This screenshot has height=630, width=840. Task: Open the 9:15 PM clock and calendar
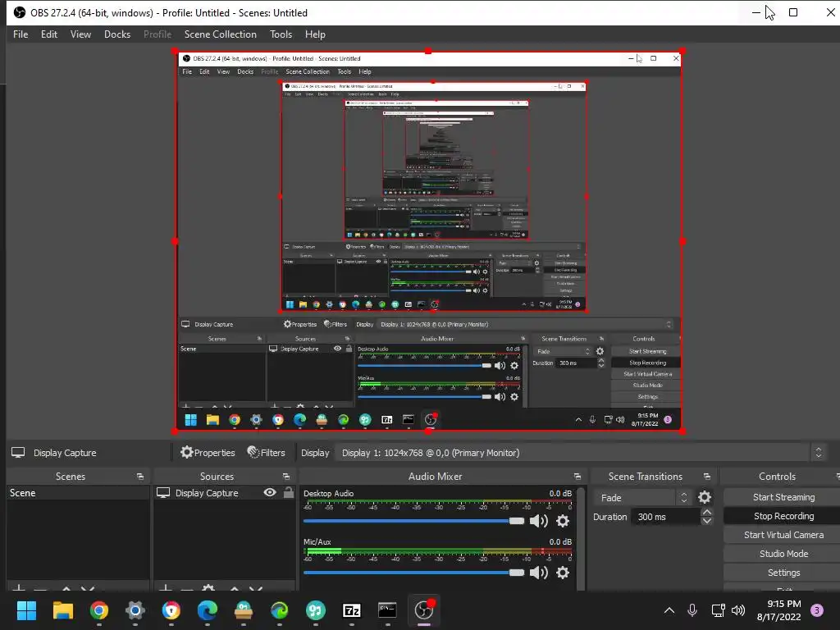779,610
